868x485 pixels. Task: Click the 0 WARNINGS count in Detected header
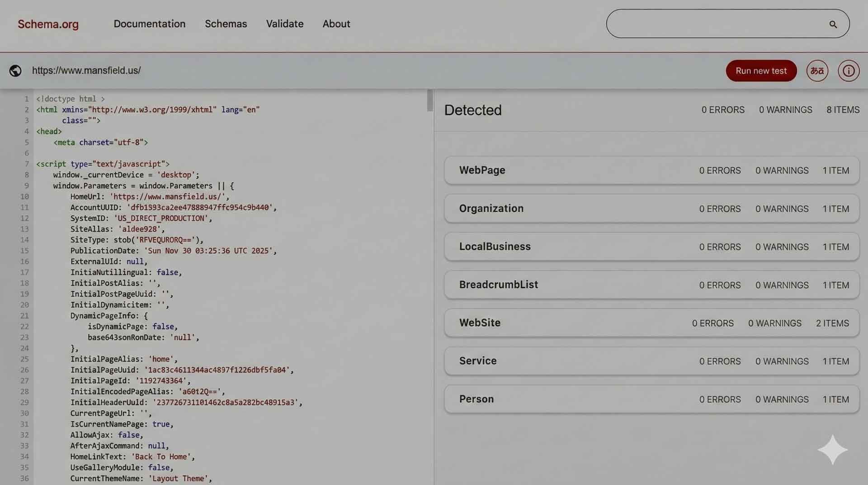point(786,110)
